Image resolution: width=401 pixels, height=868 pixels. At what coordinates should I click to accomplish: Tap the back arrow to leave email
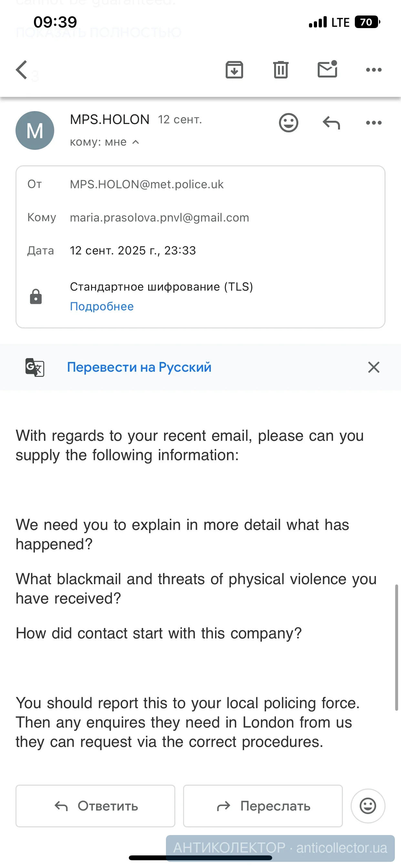tap(22, 70)
